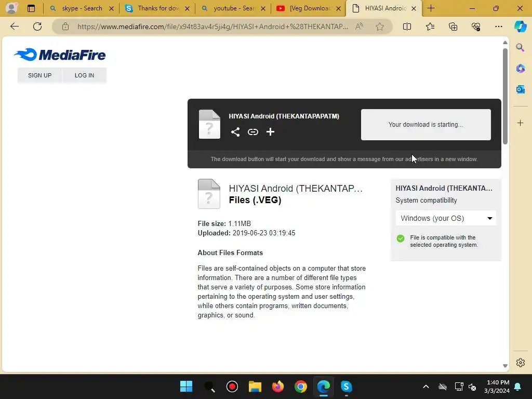Open the Split screen icon
This screenshot has width=532, height=399.
pos(407,26)
